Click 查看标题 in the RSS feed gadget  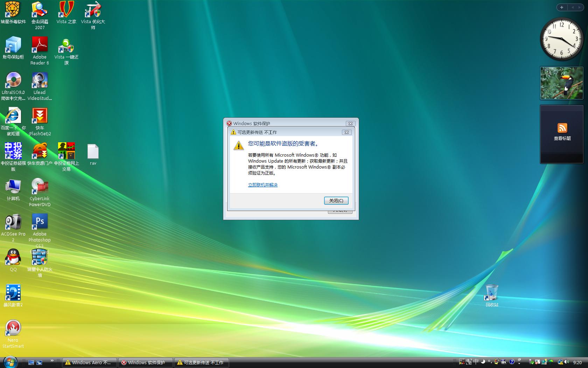coord(562,138)
